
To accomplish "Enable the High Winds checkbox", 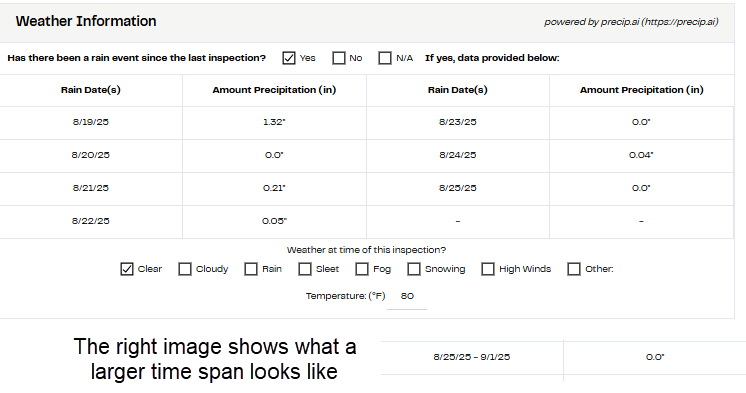I will (488, 269).
